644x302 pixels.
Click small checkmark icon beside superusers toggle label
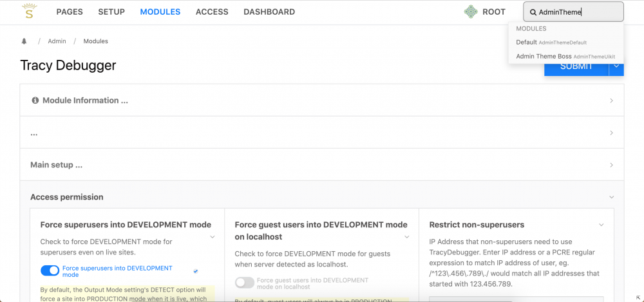196,271
